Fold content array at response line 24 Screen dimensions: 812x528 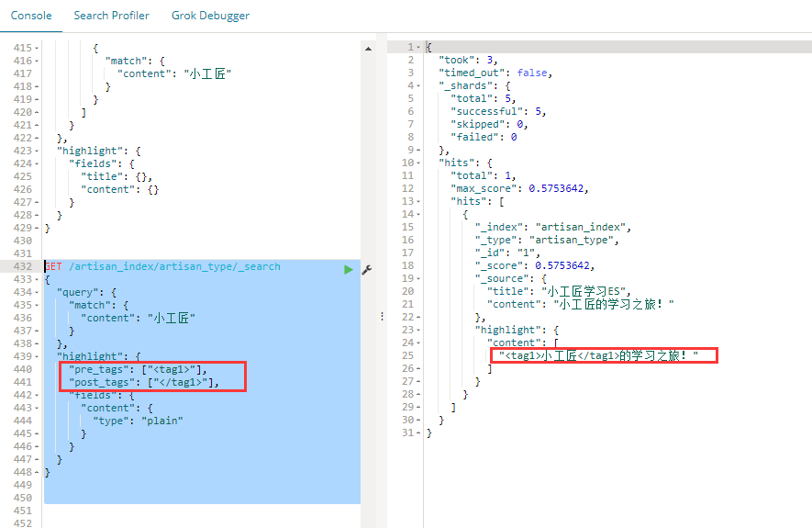click(x=418, y=343)
